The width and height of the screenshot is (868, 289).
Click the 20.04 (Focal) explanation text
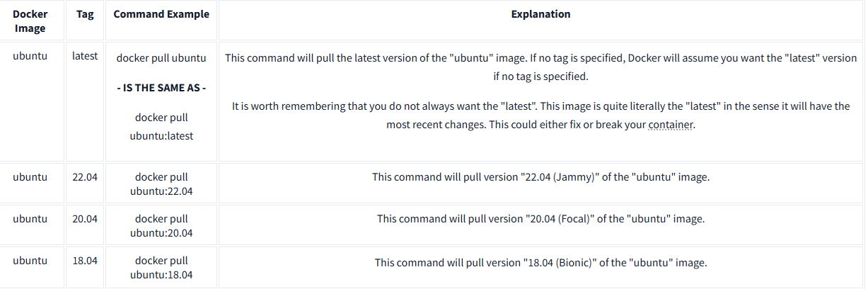[x=540, y=220]
